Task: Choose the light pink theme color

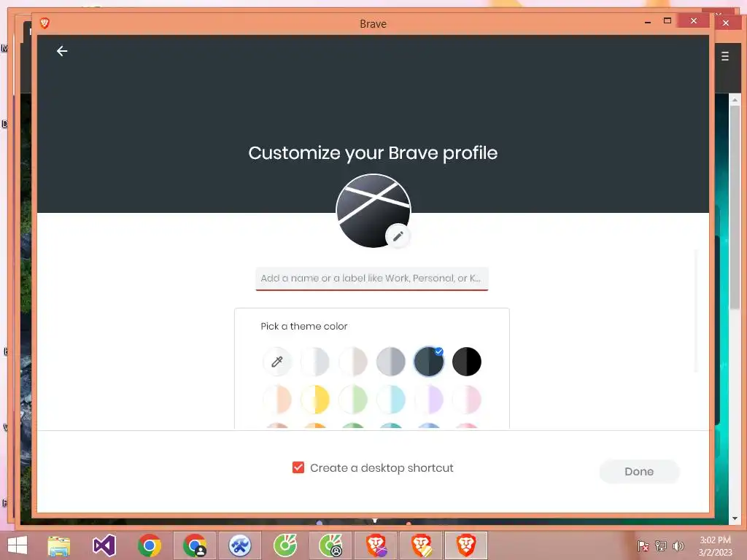Action: [466, 400]
